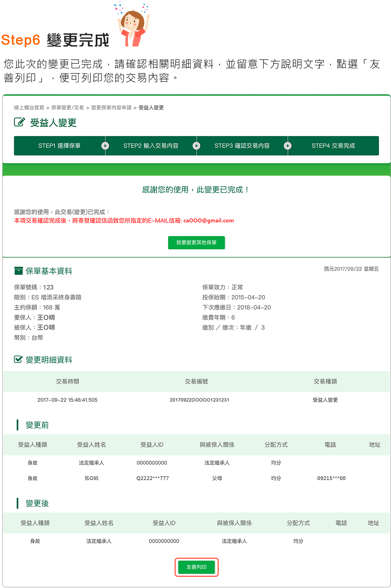391x588 pixels.
Task: Click the 變更後 section heading
Action: pyautogui.click(x=37, y=503)
